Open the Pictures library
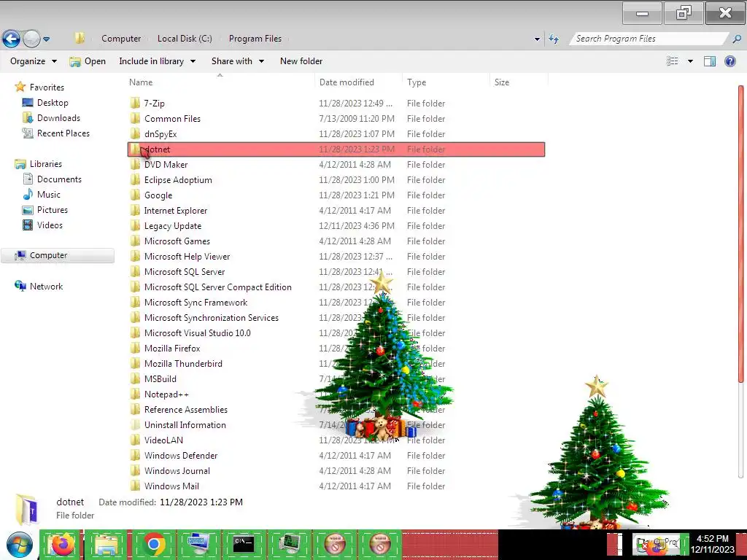Image resolution: width=747 pixels, height=560 pixels. click(x=53, y=209)
